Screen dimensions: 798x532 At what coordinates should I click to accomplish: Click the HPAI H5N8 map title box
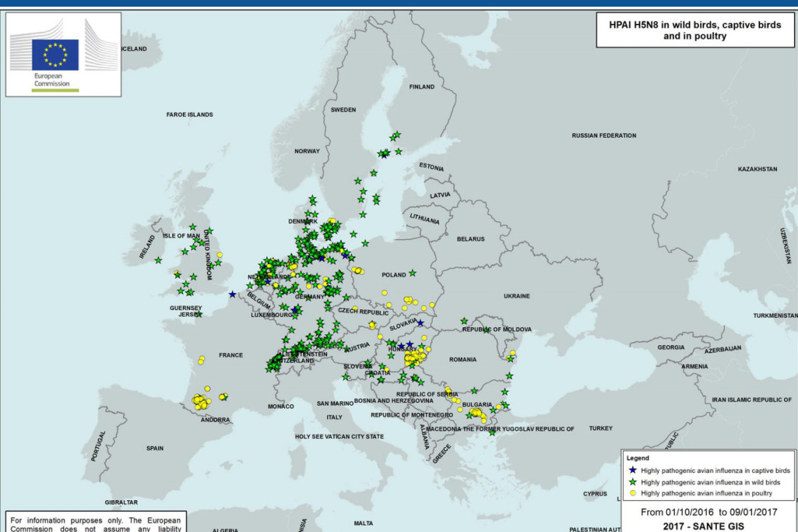694,31
